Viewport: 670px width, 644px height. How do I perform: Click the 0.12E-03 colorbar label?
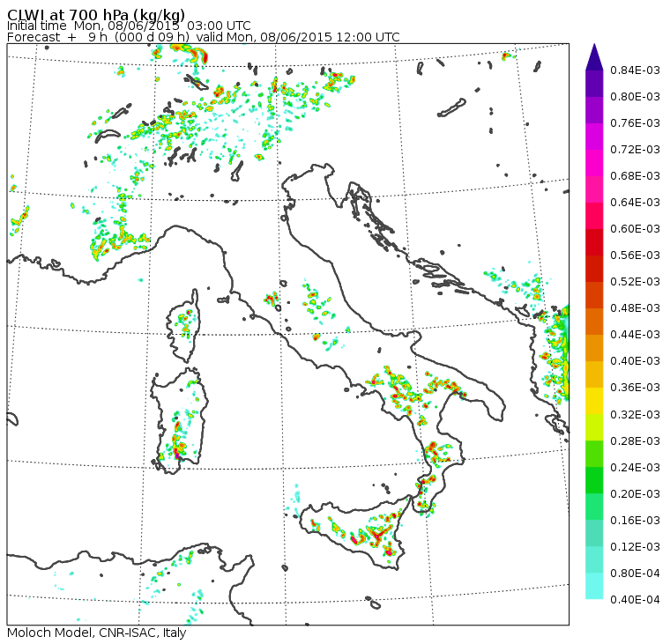coord(635,547)
